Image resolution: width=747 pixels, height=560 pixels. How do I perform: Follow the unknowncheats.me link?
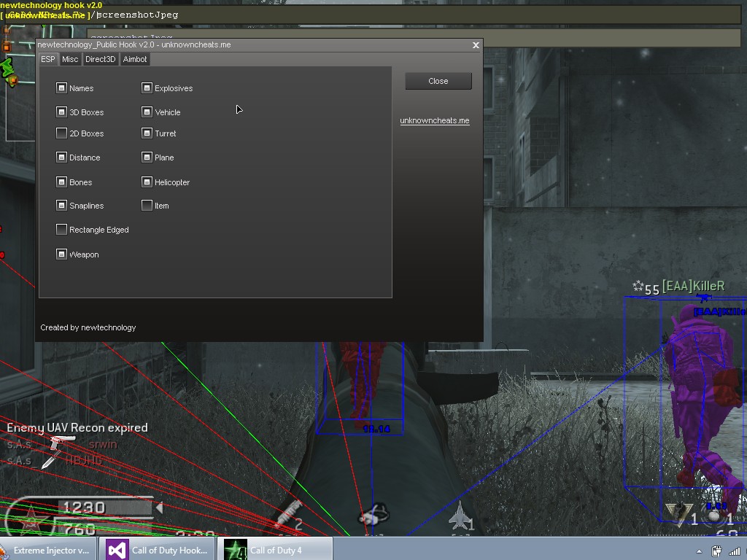click(x=434, y=120)
